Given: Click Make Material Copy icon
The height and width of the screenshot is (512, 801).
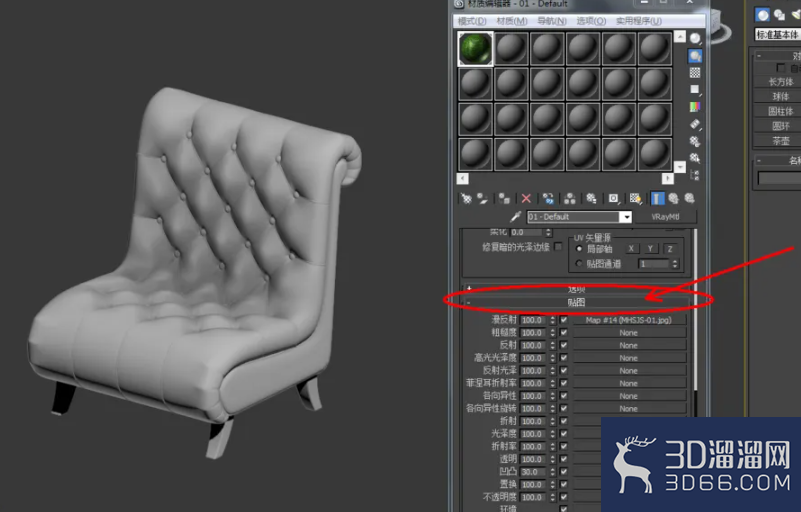Looking at the screenshot, I should tap(548, 198).
